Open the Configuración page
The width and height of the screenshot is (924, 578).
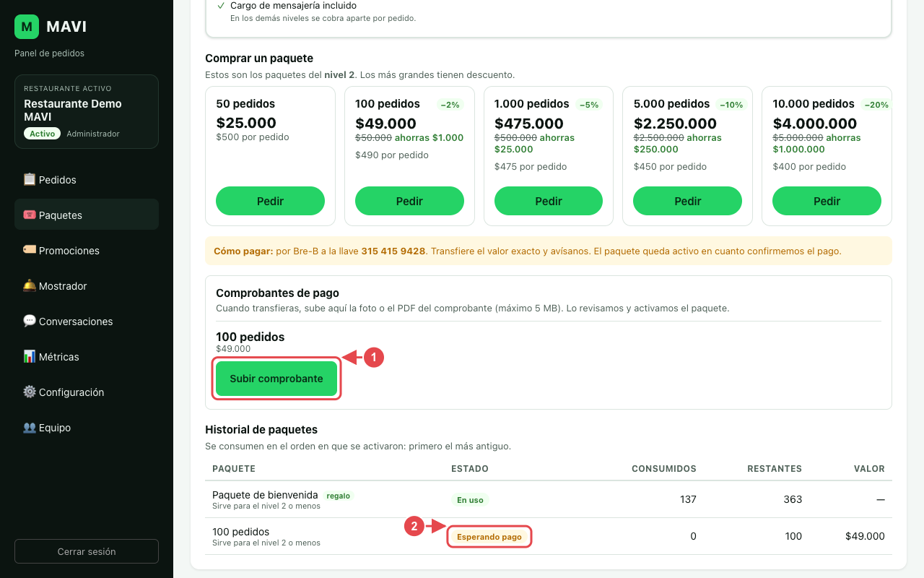point(87,392)
